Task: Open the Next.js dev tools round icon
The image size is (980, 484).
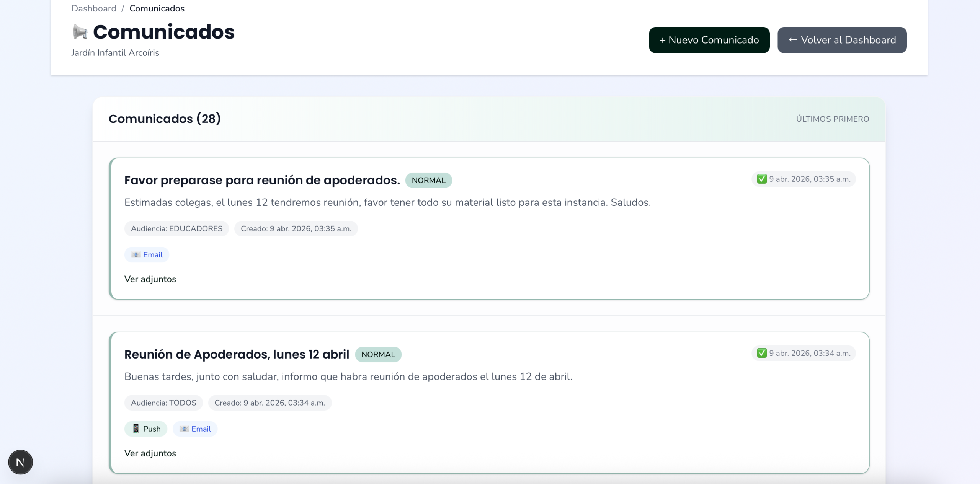Action: coord(20,462)
